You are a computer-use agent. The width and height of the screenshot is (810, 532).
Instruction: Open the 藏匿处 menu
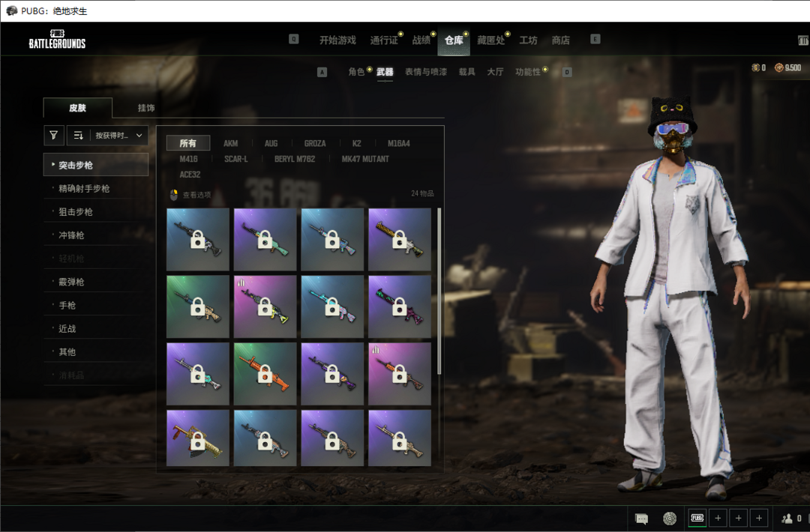point(490,40)
